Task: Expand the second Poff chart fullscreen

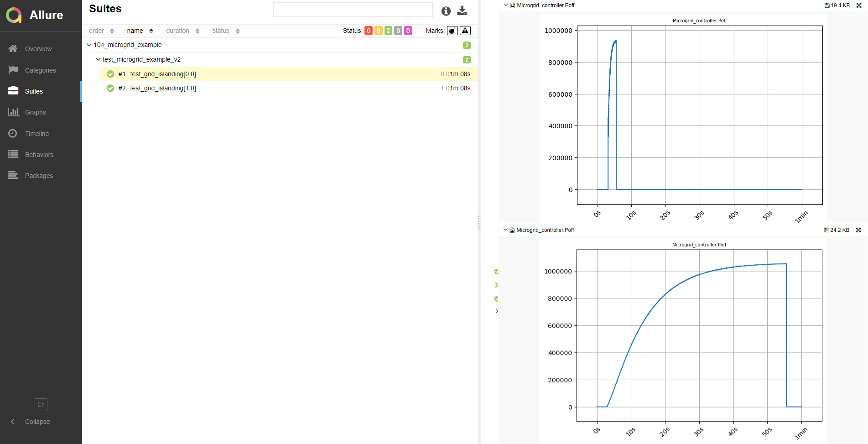Action: tap(858, 230)
